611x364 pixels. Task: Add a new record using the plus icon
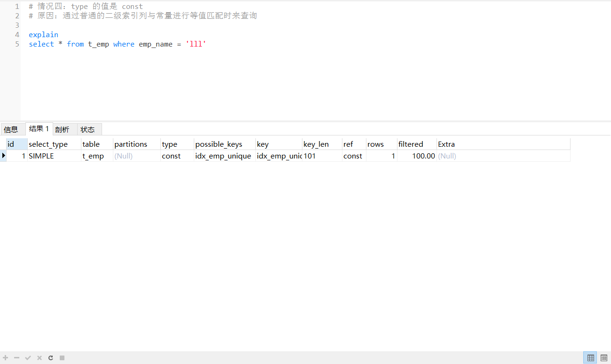pos(5,357)
